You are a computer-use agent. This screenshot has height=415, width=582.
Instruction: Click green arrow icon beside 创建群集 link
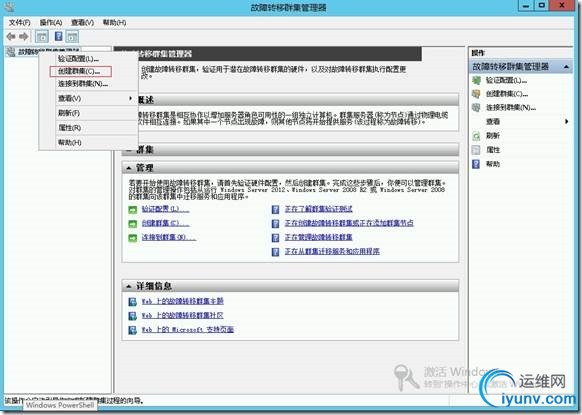[133, 224]
